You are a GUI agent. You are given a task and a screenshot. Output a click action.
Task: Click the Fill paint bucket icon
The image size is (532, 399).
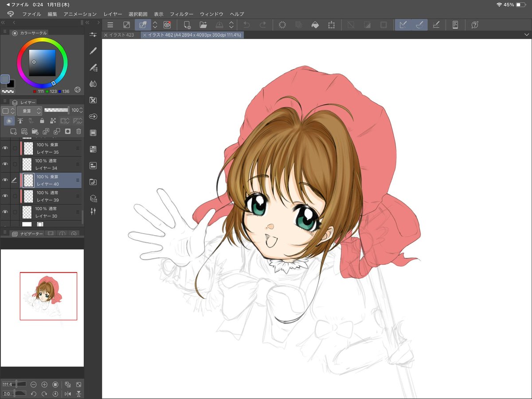[x=315, y=25]
